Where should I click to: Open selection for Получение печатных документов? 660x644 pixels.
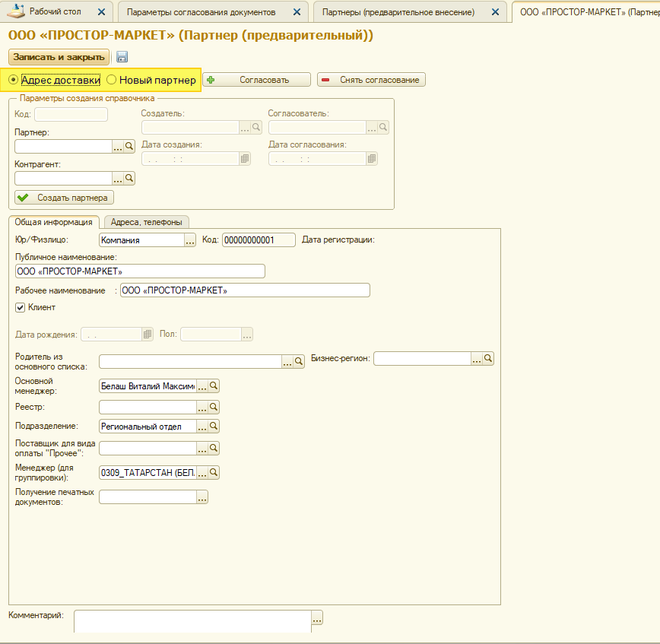point(202,497)
